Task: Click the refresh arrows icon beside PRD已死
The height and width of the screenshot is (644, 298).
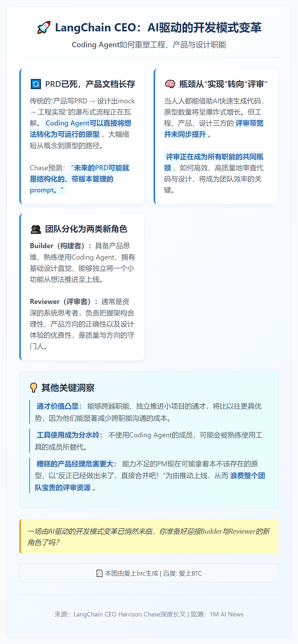Action: pyautogui.click(x=36, y=84)
